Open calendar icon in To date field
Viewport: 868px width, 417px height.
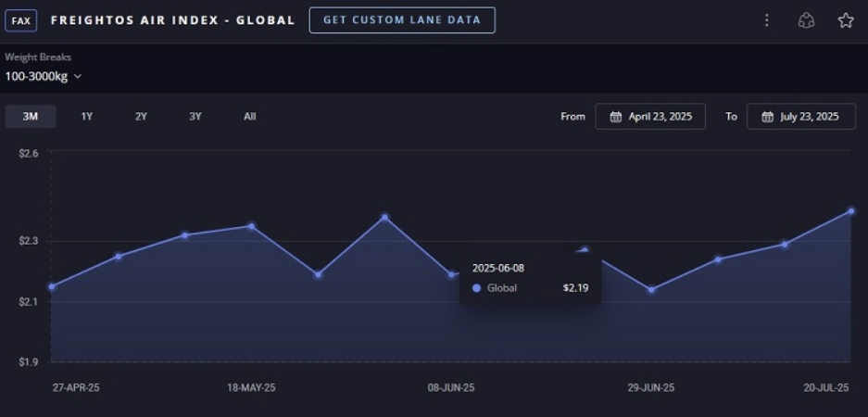coord(767,116)
